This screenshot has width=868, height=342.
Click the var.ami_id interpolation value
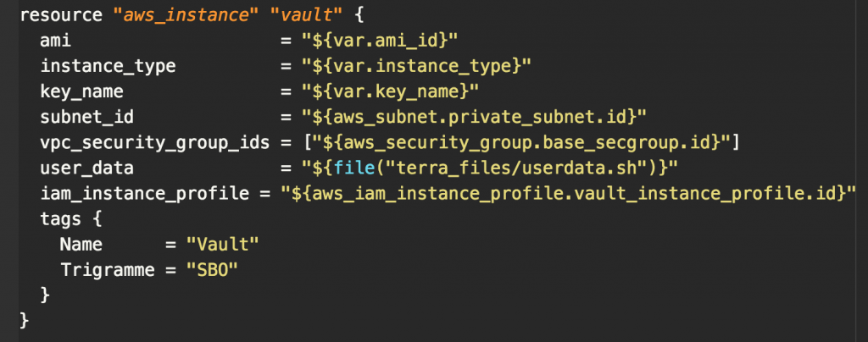[370, 41]
